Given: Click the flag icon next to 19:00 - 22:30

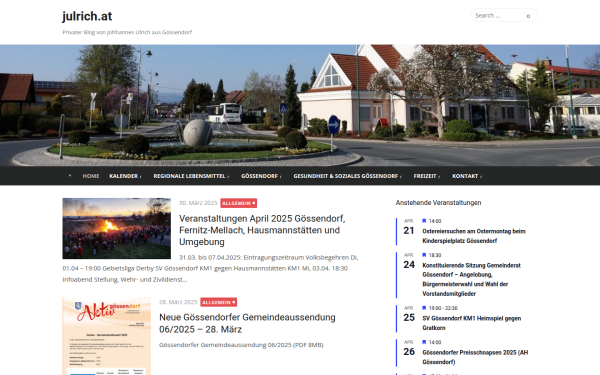Looking at the screenshot, I should click(424, 308).
